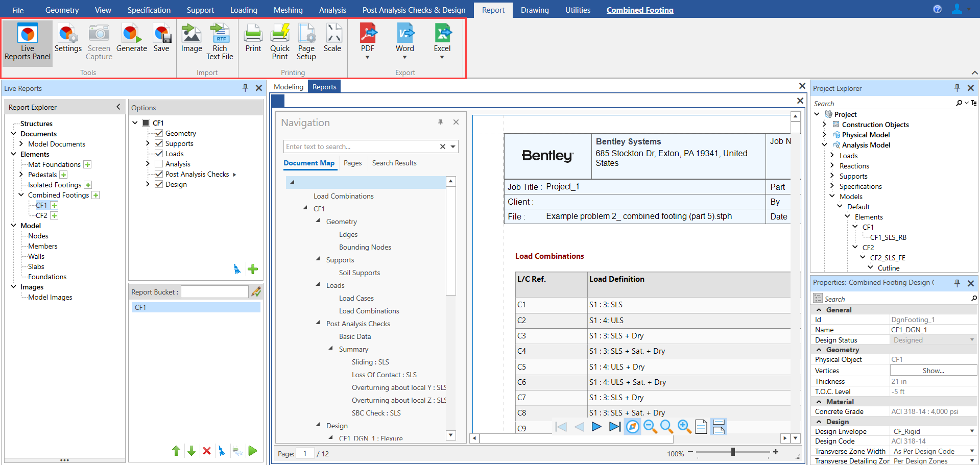Open the Analysis ribbon tab
Image resolution: width=980 pixels, height=465 pixels.
tap(332, 10)
